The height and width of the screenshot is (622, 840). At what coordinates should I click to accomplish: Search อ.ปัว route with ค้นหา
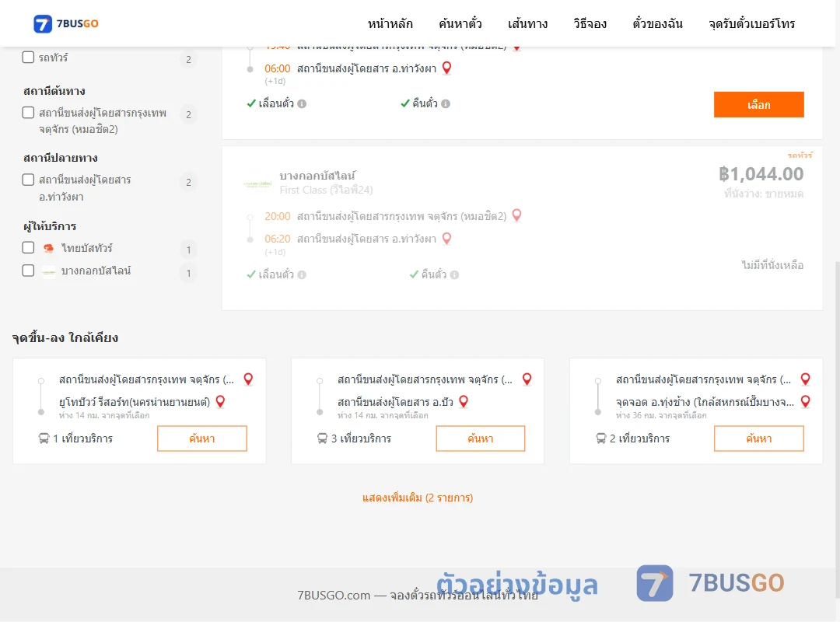coord(481,439)
